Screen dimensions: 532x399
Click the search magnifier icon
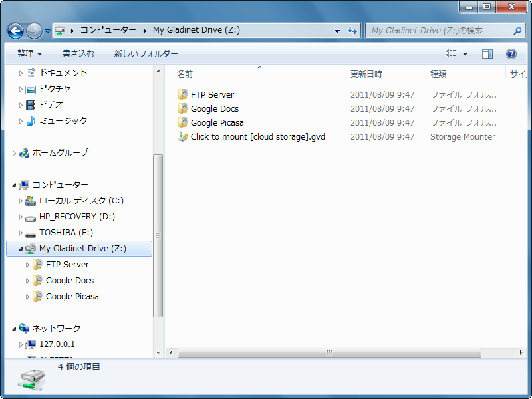517,31
